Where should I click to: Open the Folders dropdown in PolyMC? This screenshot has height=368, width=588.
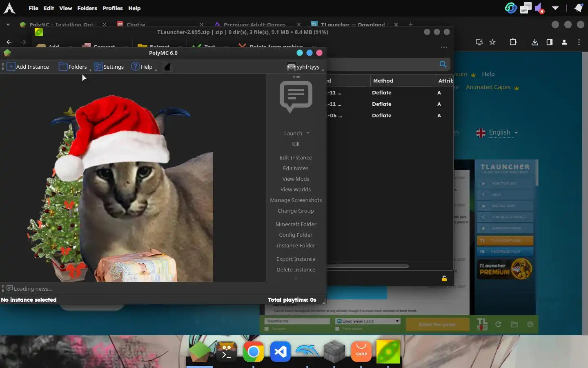point(75,67)
